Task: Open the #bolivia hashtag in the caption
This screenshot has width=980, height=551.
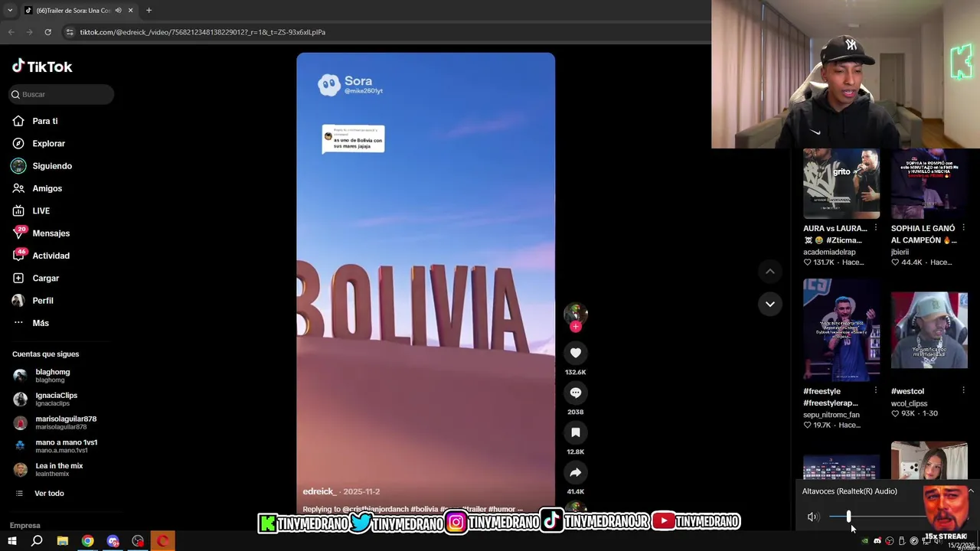Action: tap(424, 509)
